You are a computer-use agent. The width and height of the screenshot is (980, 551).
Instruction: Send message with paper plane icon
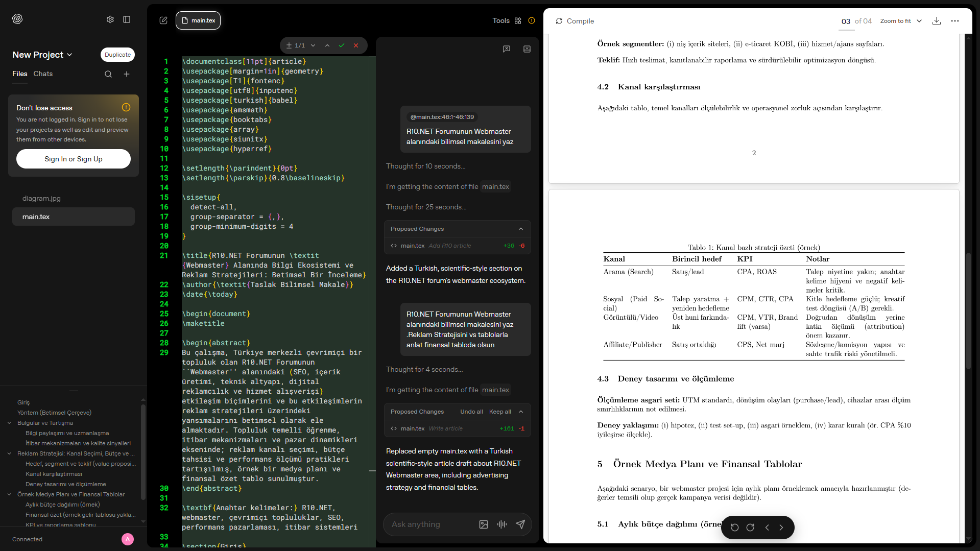(x=520, y=524)
